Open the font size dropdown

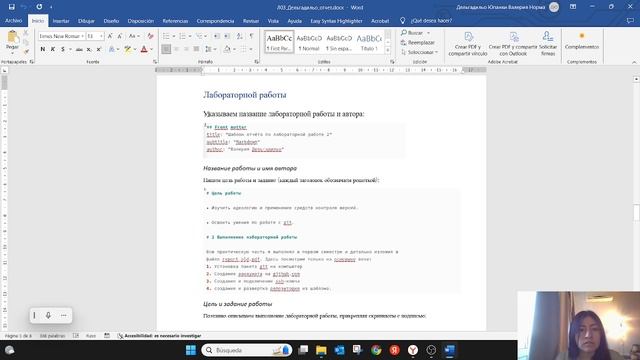coord(101,36)
